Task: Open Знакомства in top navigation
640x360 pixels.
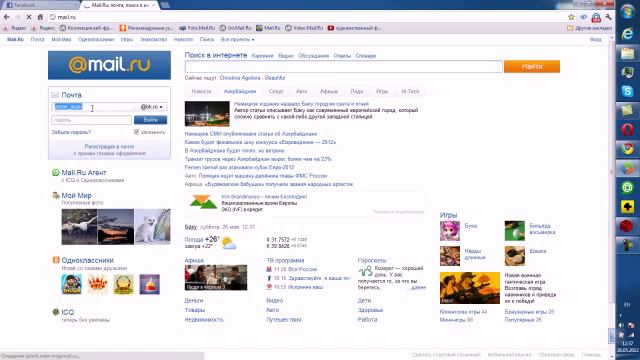Action: pos(153,40)
